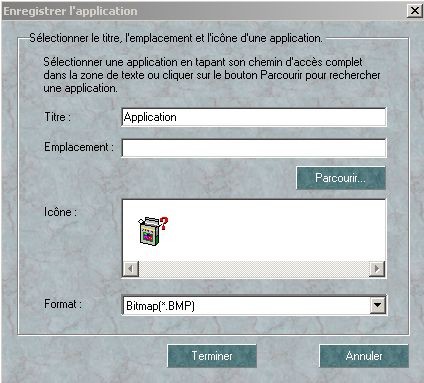Click the Titre : label
This screenshot has width=424, height=383.
tap(58, 117)
